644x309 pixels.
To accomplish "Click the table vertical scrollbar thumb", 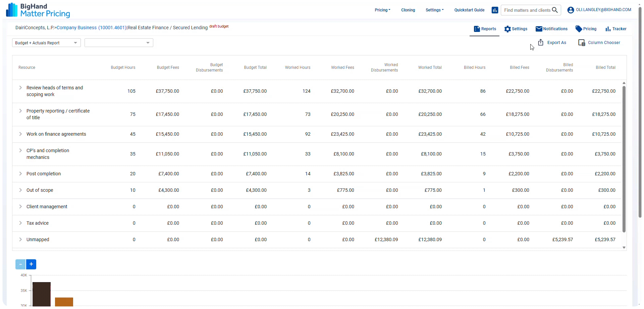I will (x=624, y=159).
